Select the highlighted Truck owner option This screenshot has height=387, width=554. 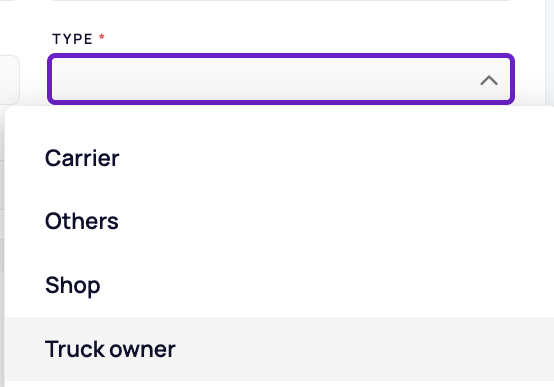click(279, 349)
